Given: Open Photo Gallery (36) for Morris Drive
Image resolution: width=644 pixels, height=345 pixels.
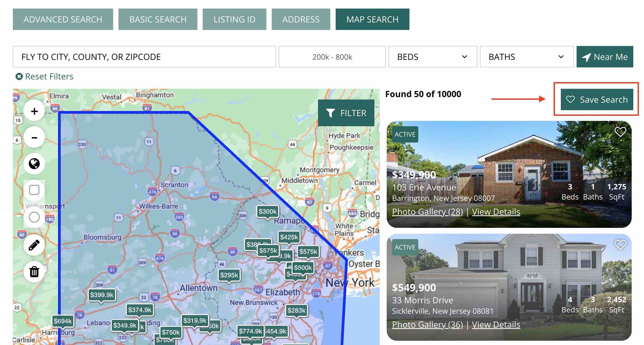Looking at the screenshot, I should tap(427, 325).
